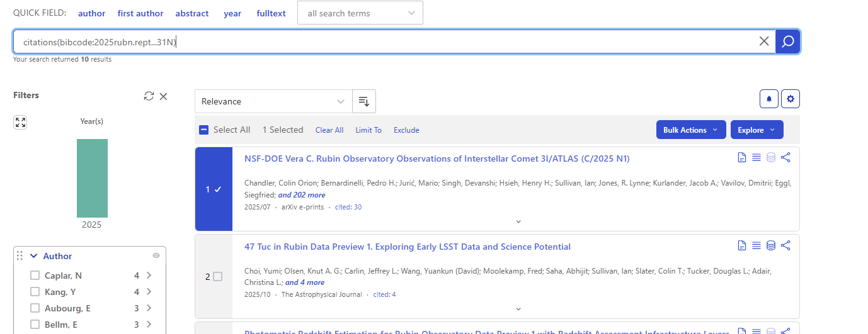
Task: Reset filters using the refresh icon
Action: [149, 96]
